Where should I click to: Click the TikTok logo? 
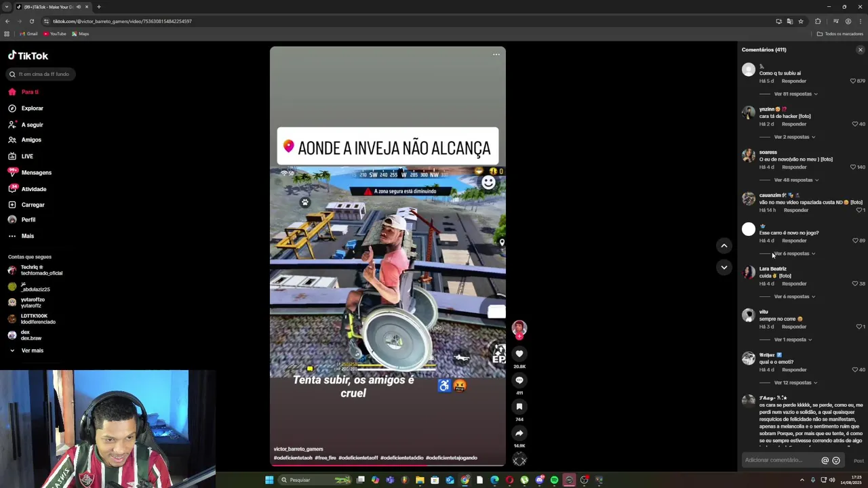28,56
